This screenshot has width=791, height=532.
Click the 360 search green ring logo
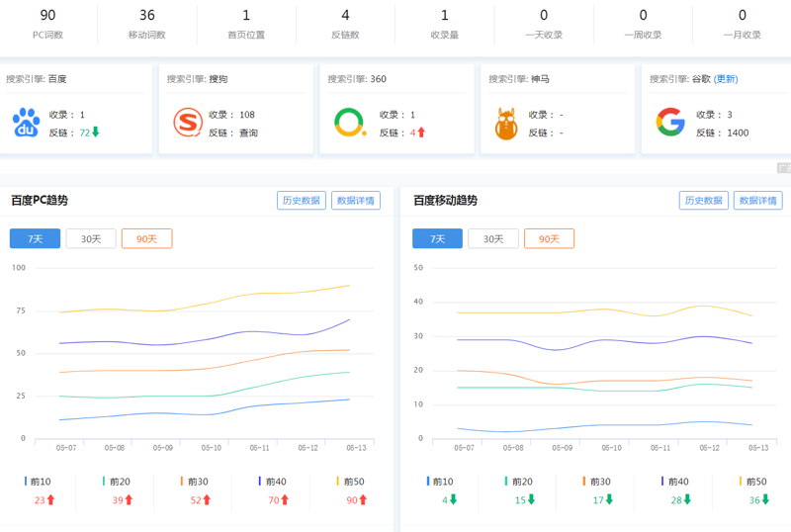(349, 123)
